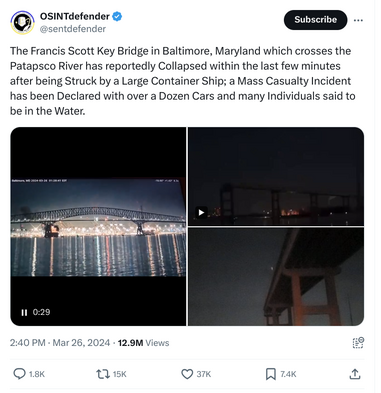Click the 2:40 PM Mar 26, 2024 timestamp
The image size is (381, 393).
(x=60, y=343)
